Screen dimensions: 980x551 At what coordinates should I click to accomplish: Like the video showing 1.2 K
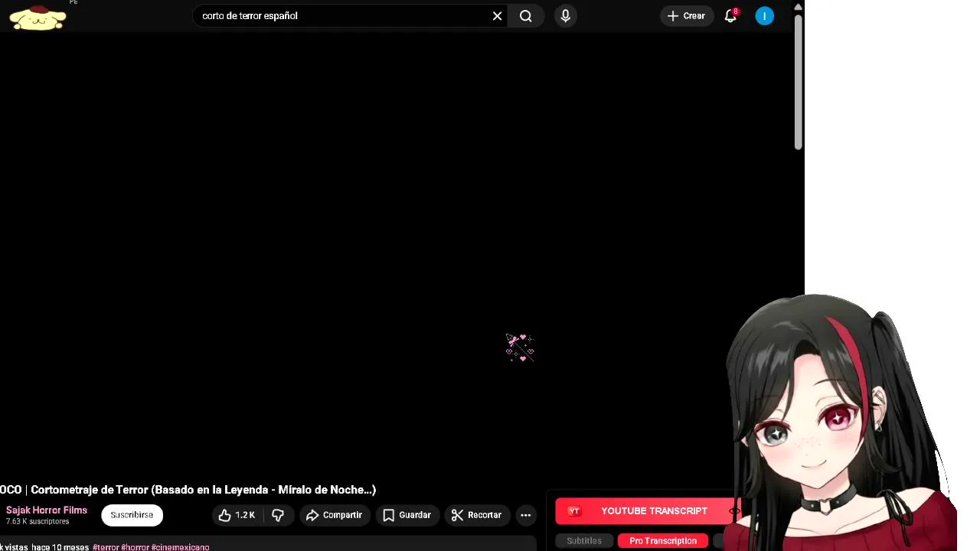[x=237, y=515]
